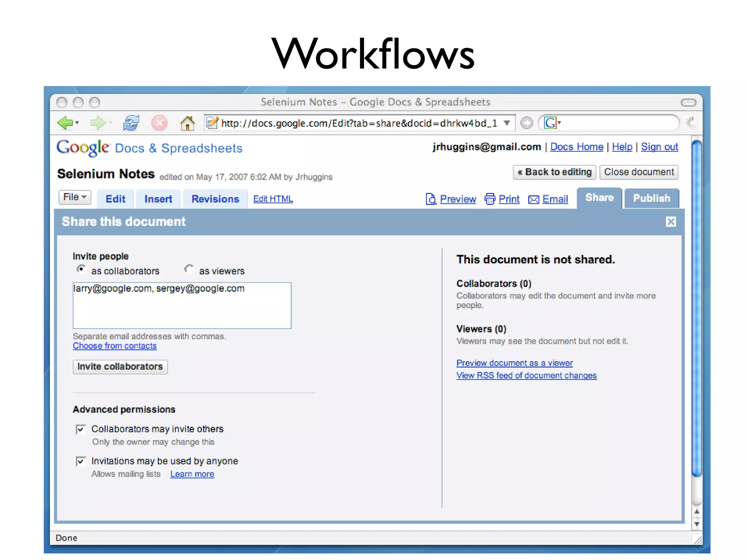
Task: Click the browser Forward arrow
Action: click(98, 123)
